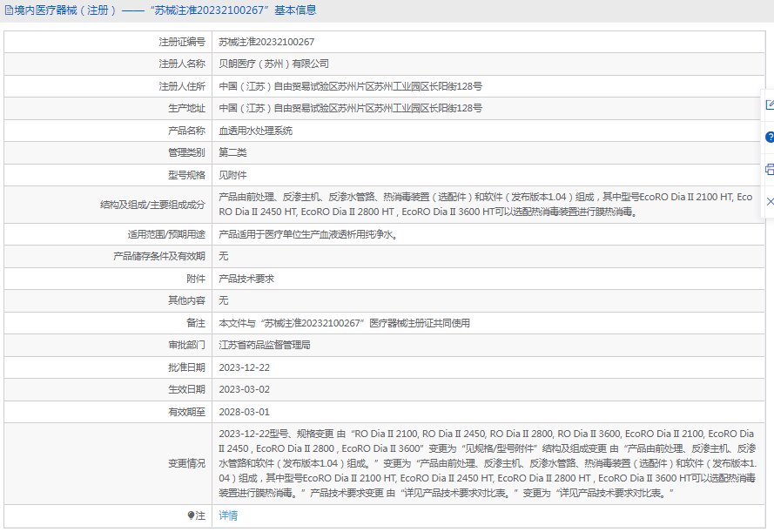Click the 备注 label
Screen dimensions: 774x532
(x=196, y=323)
